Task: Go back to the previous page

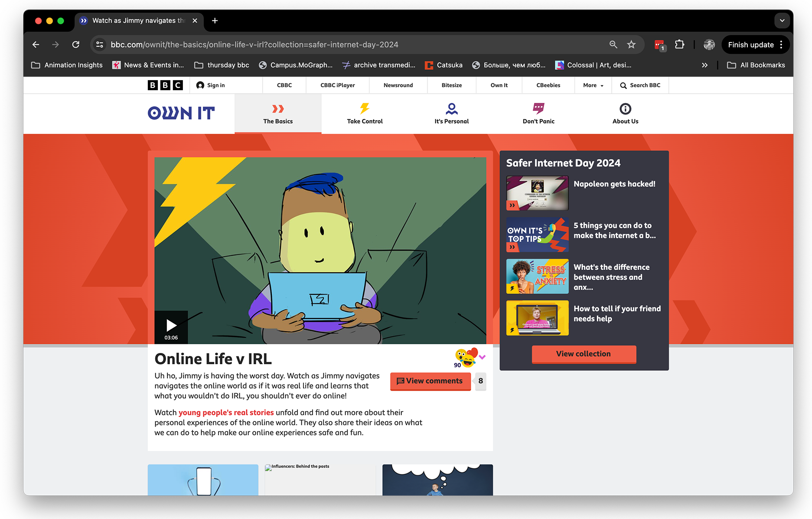Action: (36, 45)
